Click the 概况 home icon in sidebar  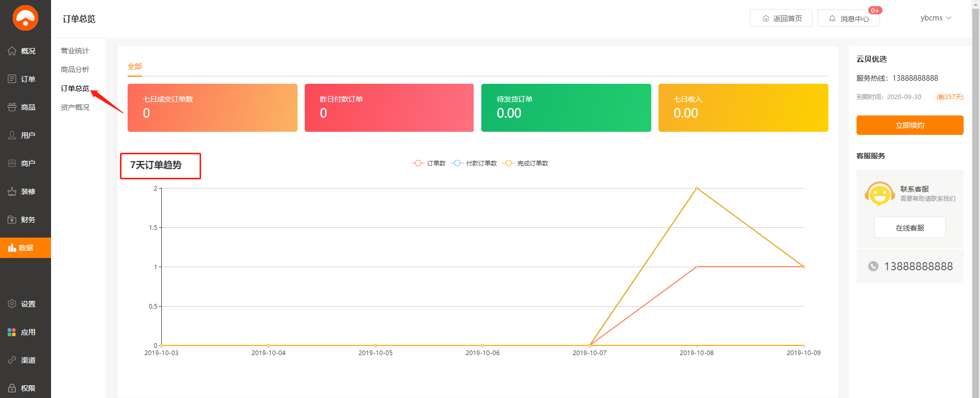pyautogui.click(x=12, y=51)
